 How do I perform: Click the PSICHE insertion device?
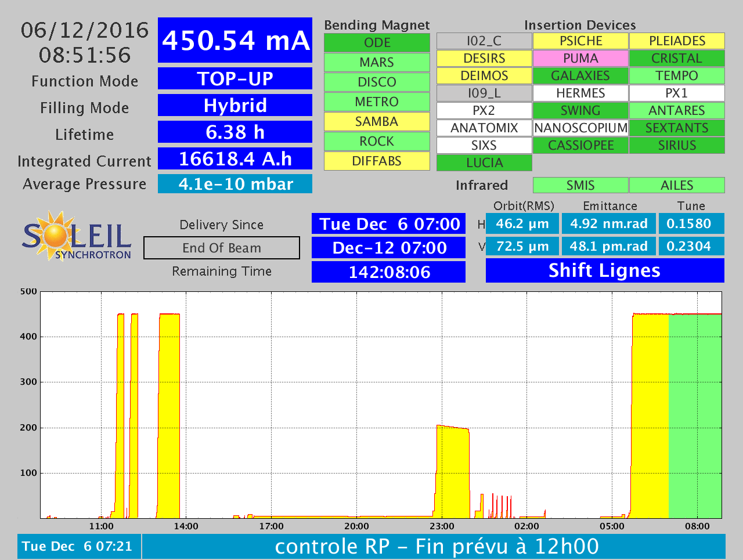coord(580,41)
